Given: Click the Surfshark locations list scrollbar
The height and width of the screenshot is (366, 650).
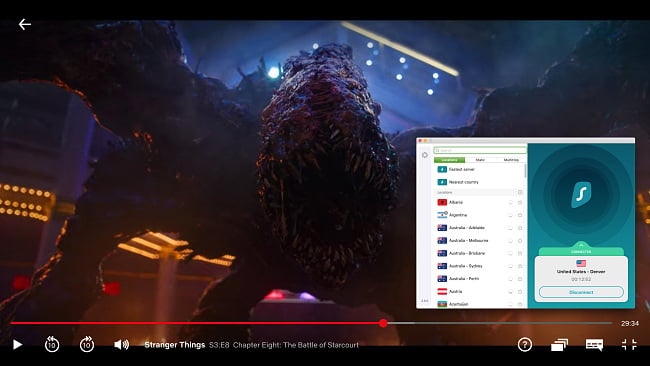Looking at the screenshot, I should click(x=526, y=171).
